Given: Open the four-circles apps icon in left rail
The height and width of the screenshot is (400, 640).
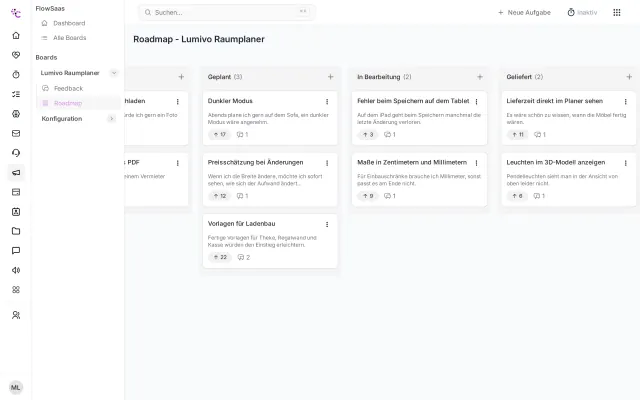Looking at the screenshot, I should tap(16, 290).
